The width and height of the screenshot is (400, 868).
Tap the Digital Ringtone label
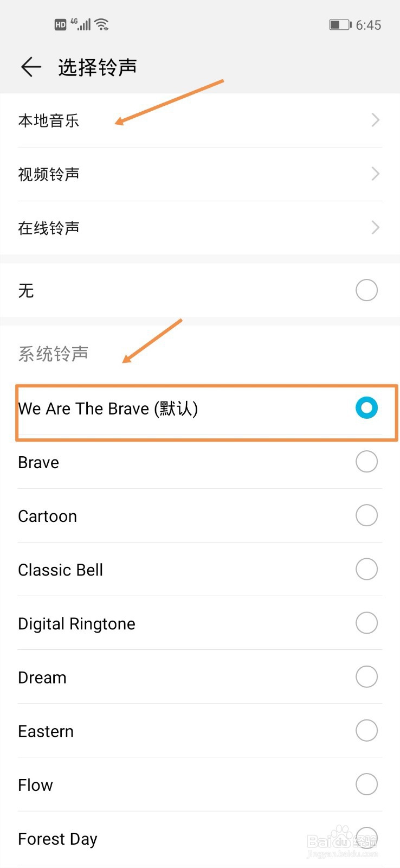pos(76,624)
